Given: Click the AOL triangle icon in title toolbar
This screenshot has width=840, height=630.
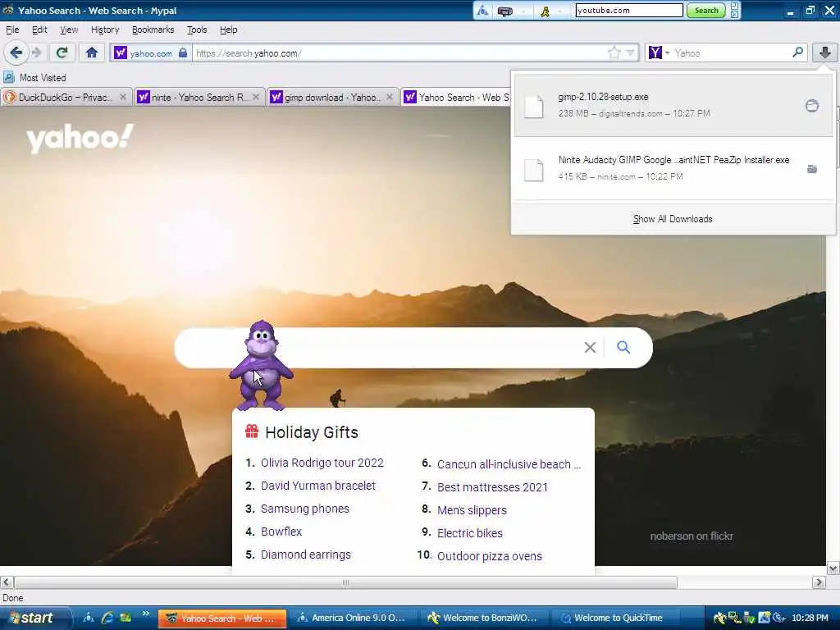Looking at the screenshot, I should tap(482, 11).
